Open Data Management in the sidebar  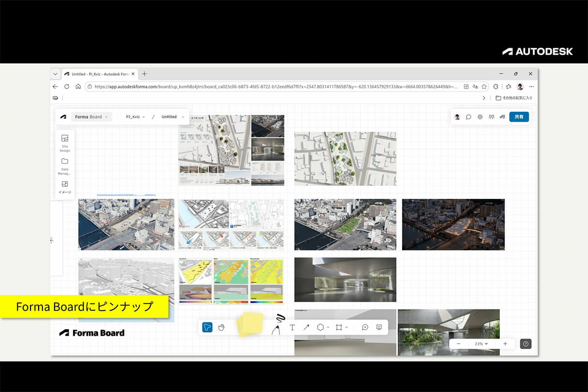65,166
